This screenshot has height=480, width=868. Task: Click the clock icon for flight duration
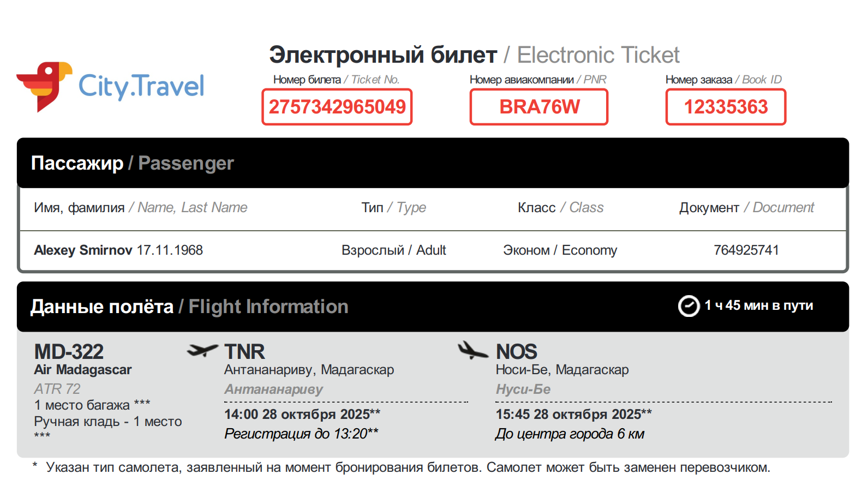click(689, 306)
